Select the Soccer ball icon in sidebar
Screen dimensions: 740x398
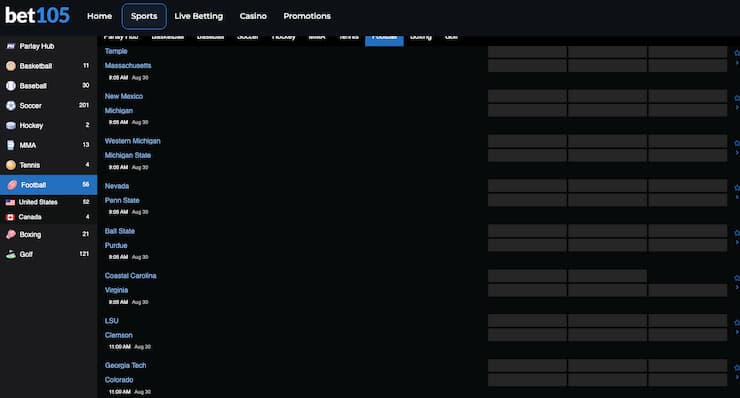[10, 106]
